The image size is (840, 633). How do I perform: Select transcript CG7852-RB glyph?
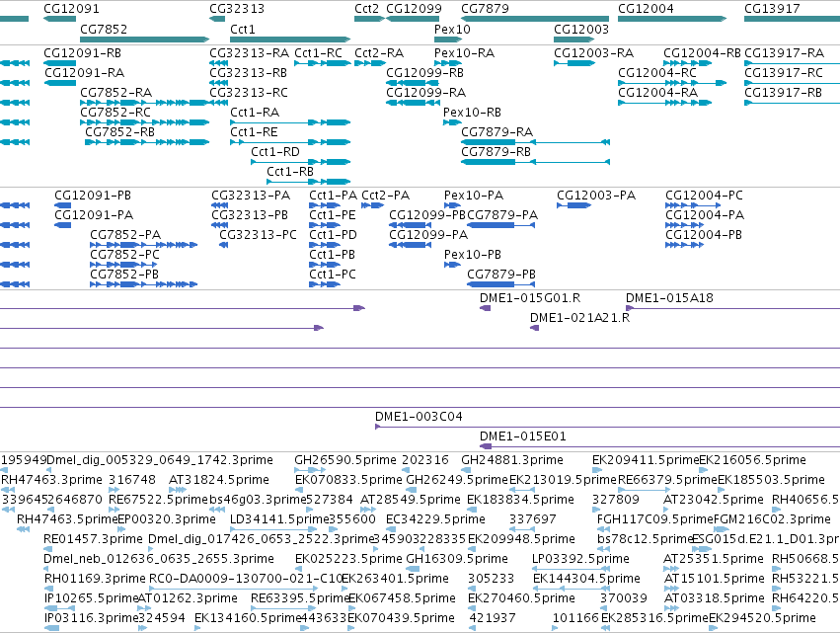pos(147,142)
